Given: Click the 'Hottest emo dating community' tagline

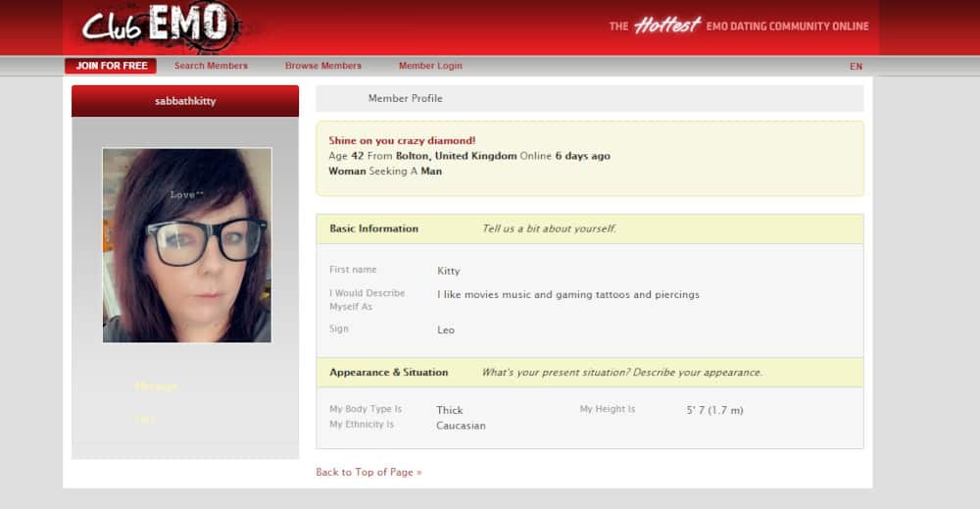Looking at the screenshot, I should click(x=739, y=25).
